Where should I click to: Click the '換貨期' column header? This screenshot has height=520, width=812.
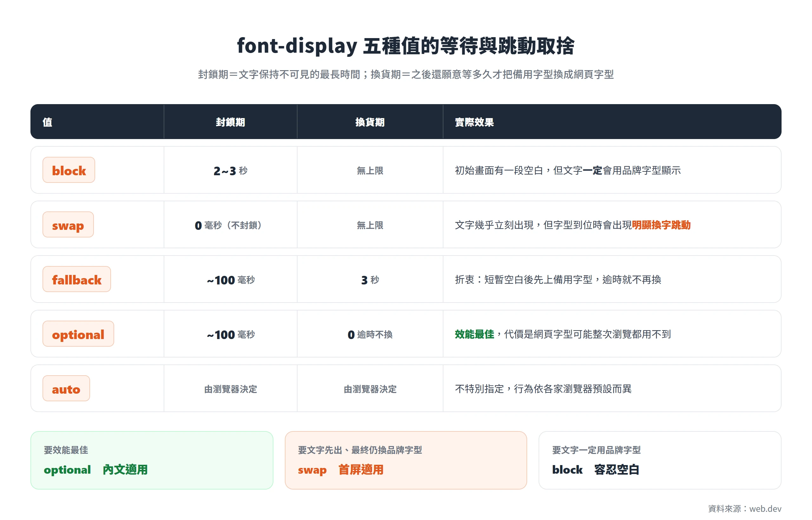click(x=370, y=122)
